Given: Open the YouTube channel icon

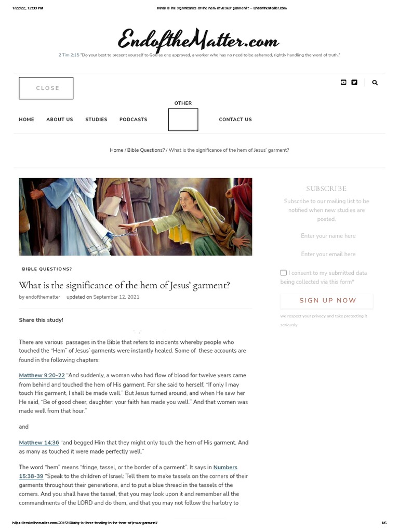Looking at the screenshot, I should tap(343, 83).
